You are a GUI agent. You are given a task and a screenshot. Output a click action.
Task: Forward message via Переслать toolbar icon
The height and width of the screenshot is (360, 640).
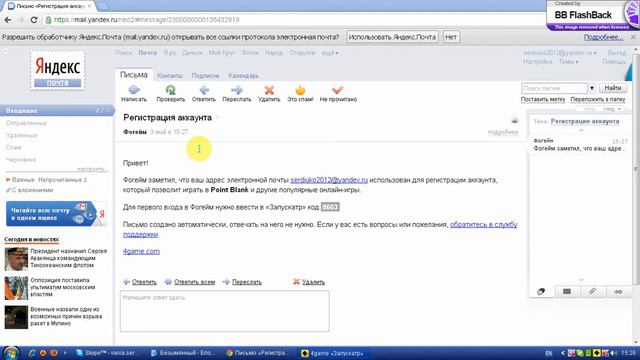[236, 90]
